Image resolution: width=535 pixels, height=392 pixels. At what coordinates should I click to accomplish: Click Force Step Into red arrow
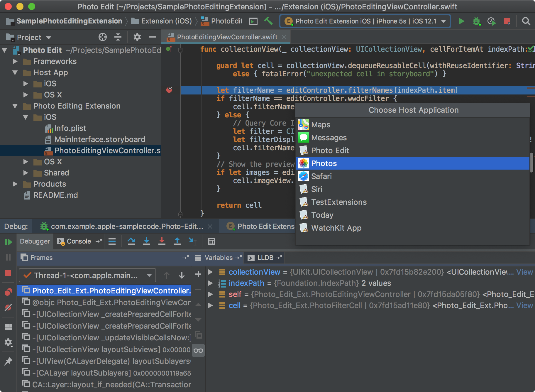[x=162, y=241]
